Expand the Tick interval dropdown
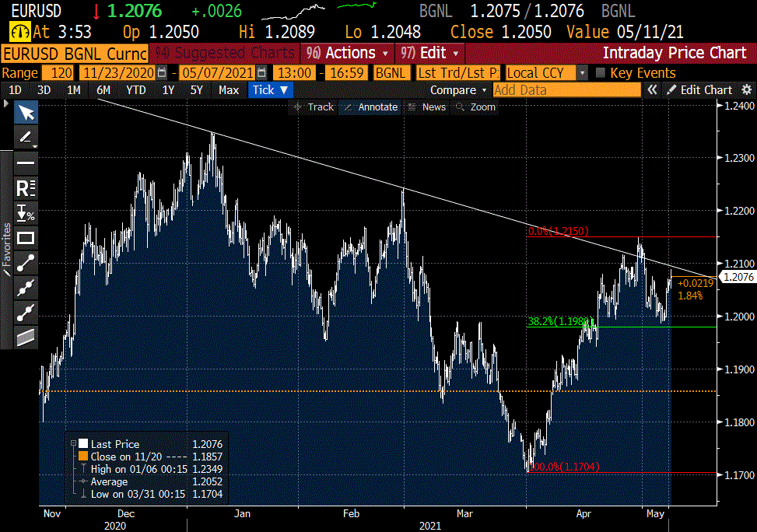Screen dimensions: 757x532 (270, 89)
